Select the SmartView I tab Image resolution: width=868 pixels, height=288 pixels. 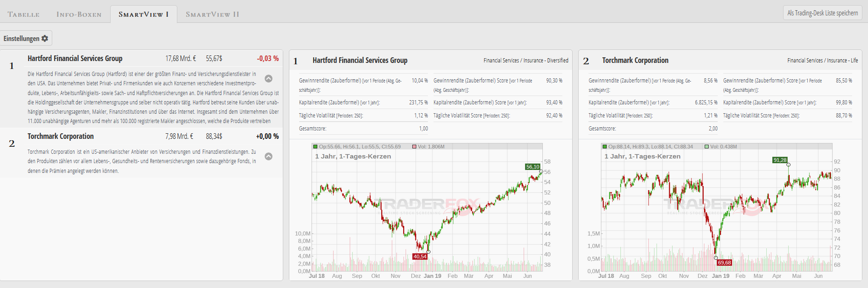(144, 14)
